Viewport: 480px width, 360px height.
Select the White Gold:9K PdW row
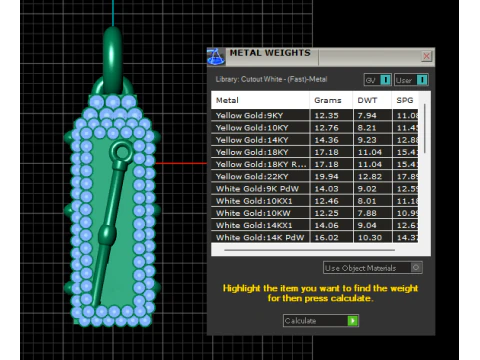click(315, 189)
